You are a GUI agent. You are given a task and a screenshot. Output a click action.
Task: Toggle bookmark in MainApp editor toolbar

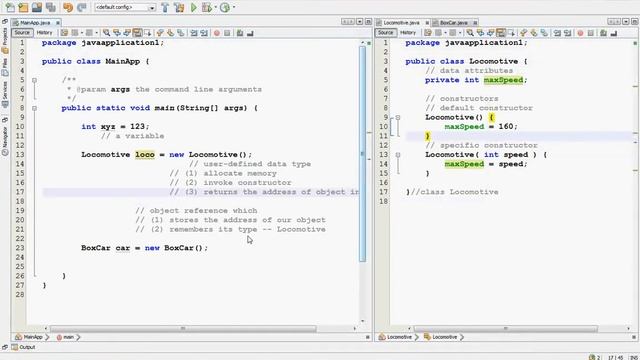click(181, 33)
